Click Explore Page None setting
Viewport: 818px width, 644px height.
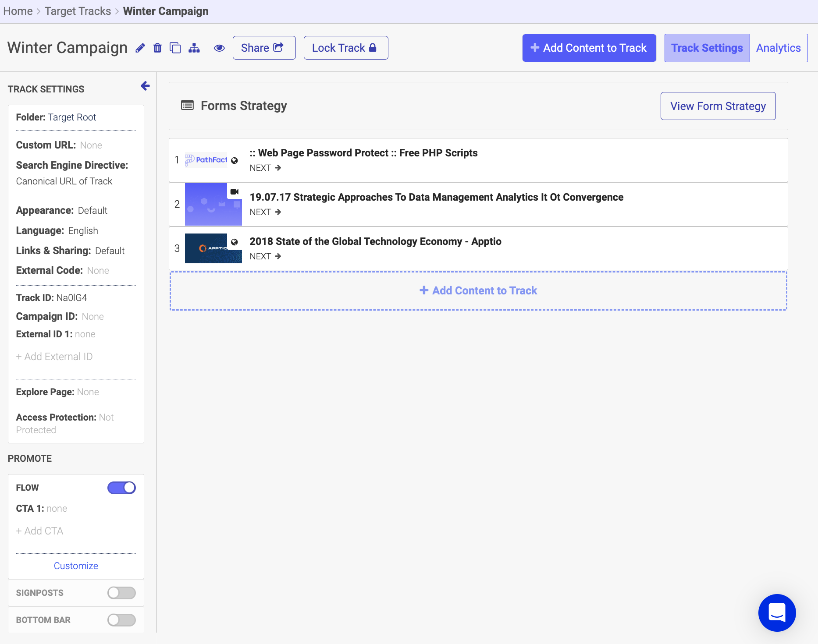[x=57, y=392]
